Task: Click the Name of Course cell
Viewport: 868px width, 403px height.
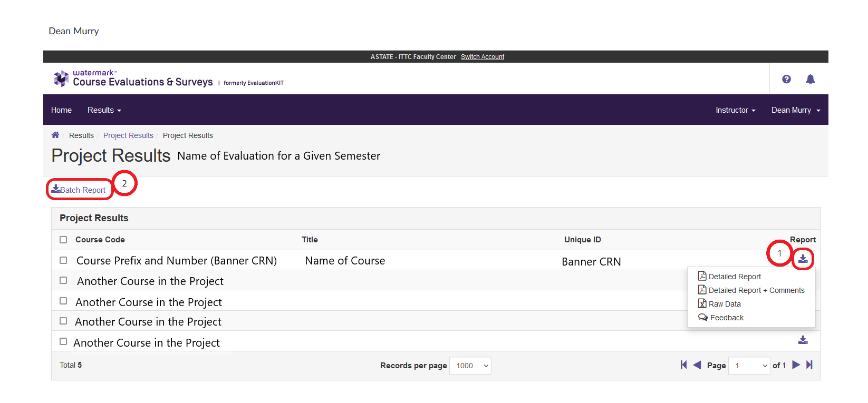Action: [x=345, y=261]
